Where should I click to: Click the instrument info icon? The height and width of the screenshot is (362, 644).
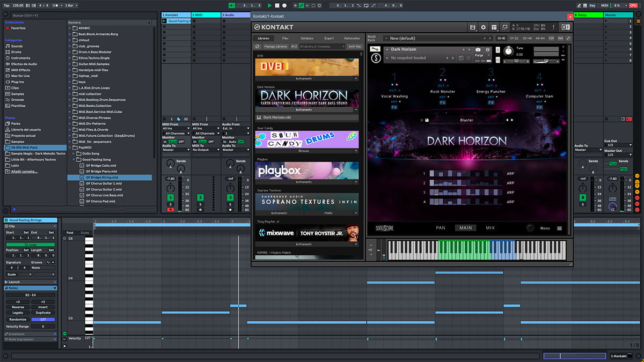tap(488, 49)
